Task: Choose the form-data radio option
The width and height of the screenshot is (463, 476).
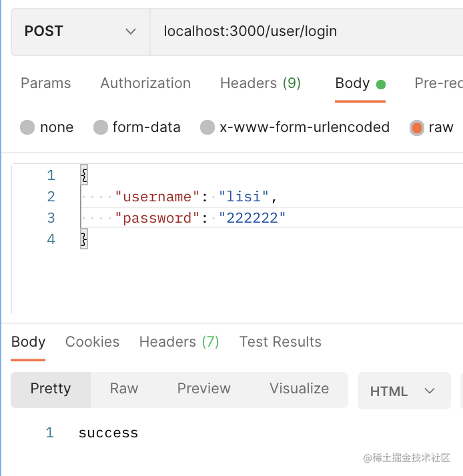Action: [101, 127]
